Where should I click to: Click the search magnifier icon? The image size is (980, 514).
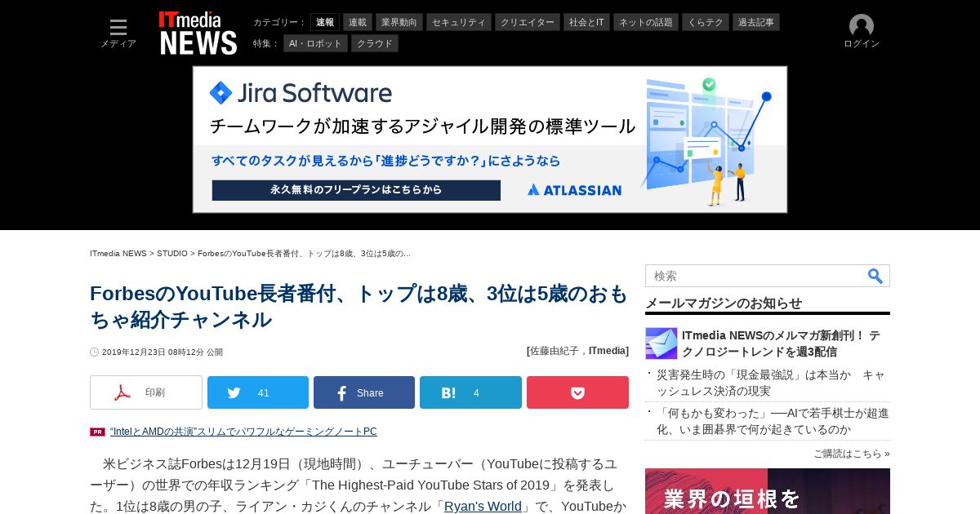[875, 276]
